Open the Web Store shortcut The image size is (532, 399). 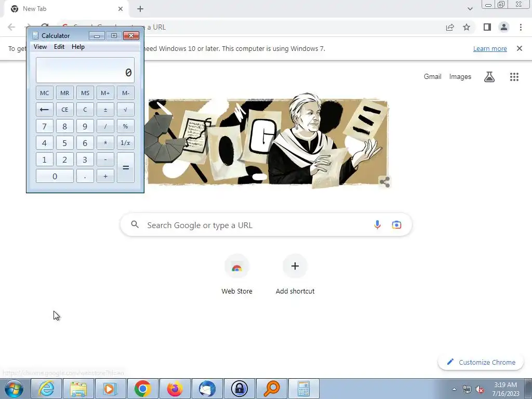pos(237,274)
